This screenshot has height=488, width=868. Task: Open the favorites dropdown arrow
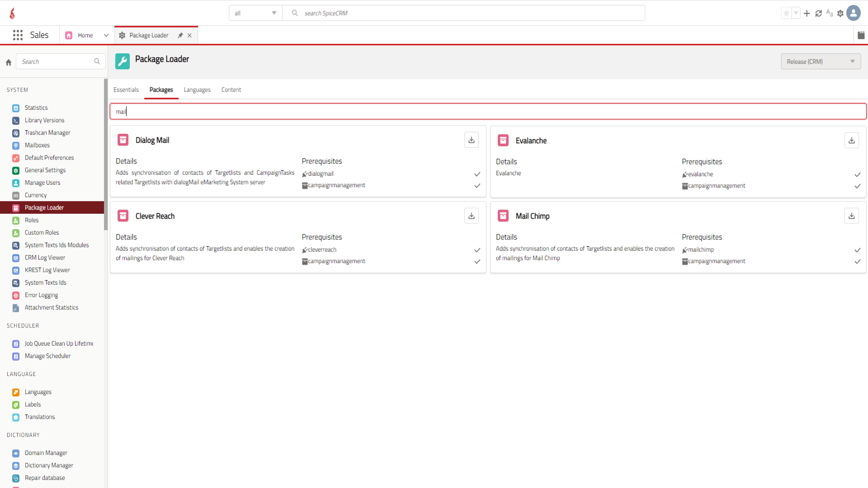(796, 13)
